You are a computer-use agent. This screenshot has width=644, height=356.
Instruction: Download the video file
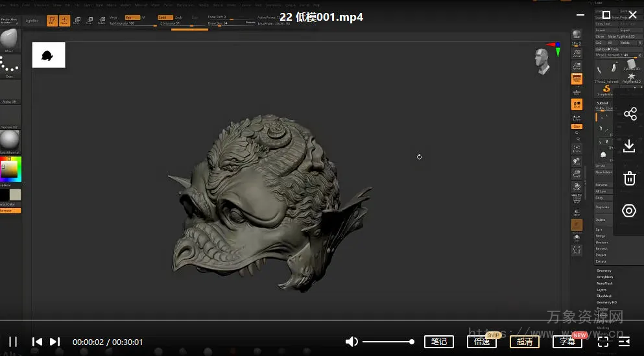point(629,146)
